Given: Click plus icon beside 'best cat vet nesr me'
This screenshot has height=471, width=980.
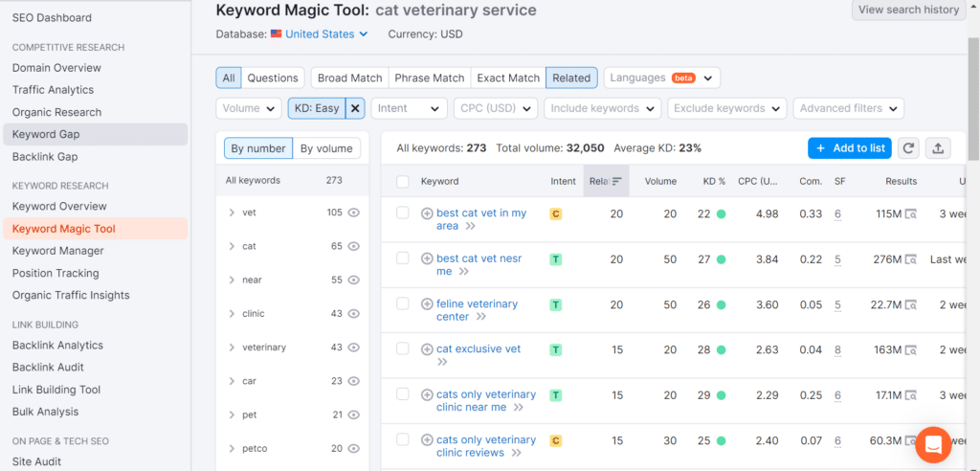Looking at the screenshot, I should 427,258.
